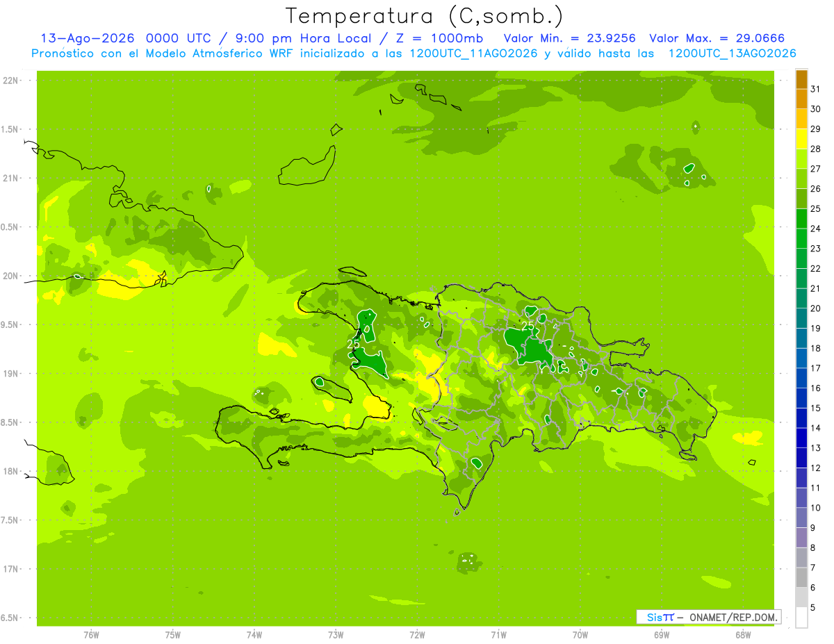
Task: Click the title "Temperatura (C,somb.)"
Action: [x=424, y=16]
